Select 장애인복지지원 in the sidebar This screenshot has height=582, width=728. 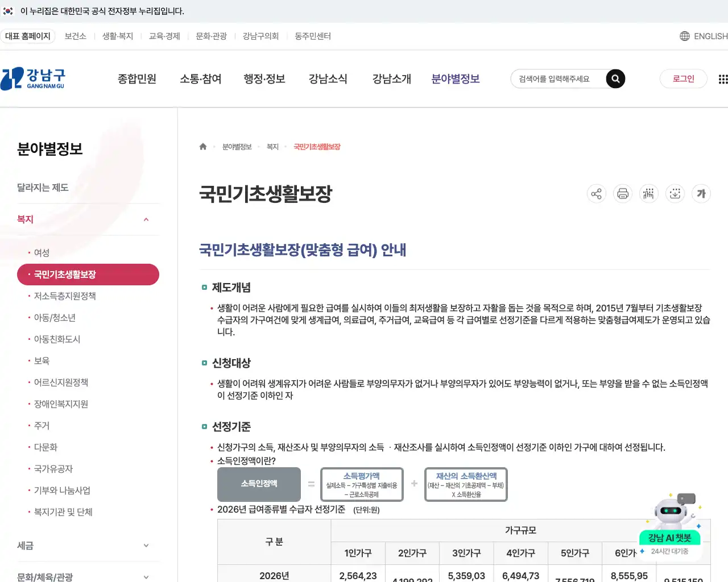click(61, 404)
